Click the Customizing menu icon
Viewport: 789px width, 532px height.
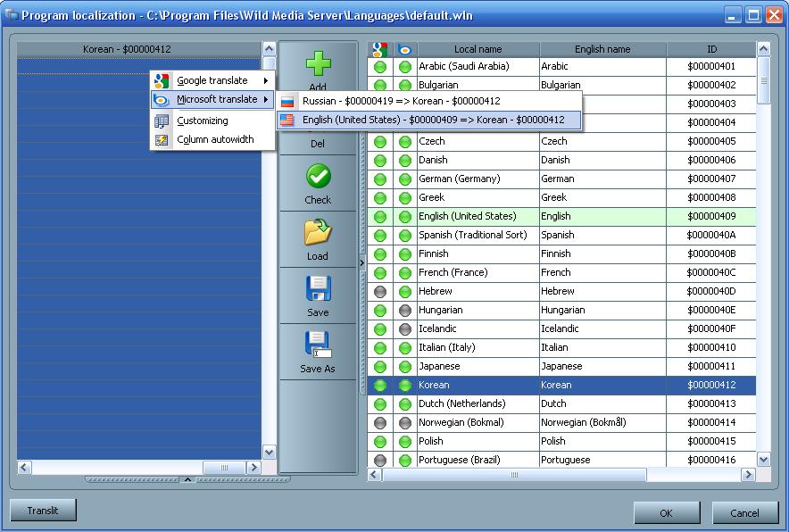162,121
